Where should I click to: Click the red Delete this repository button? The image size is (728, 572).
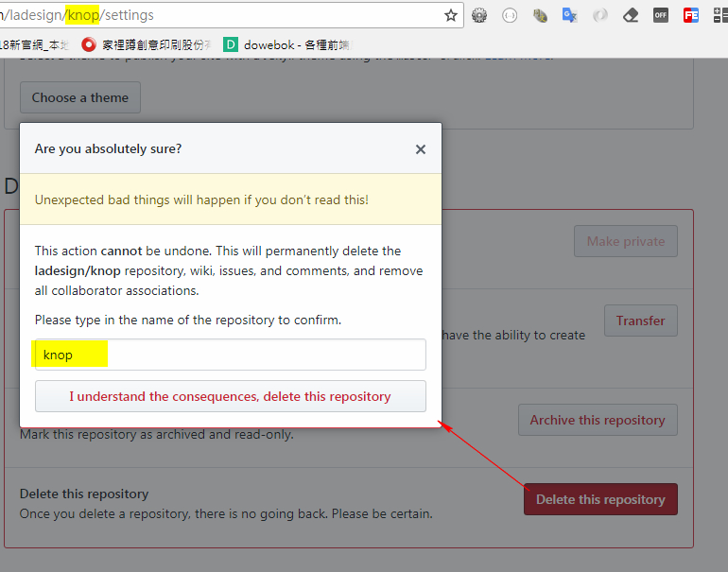click(600, 499)
